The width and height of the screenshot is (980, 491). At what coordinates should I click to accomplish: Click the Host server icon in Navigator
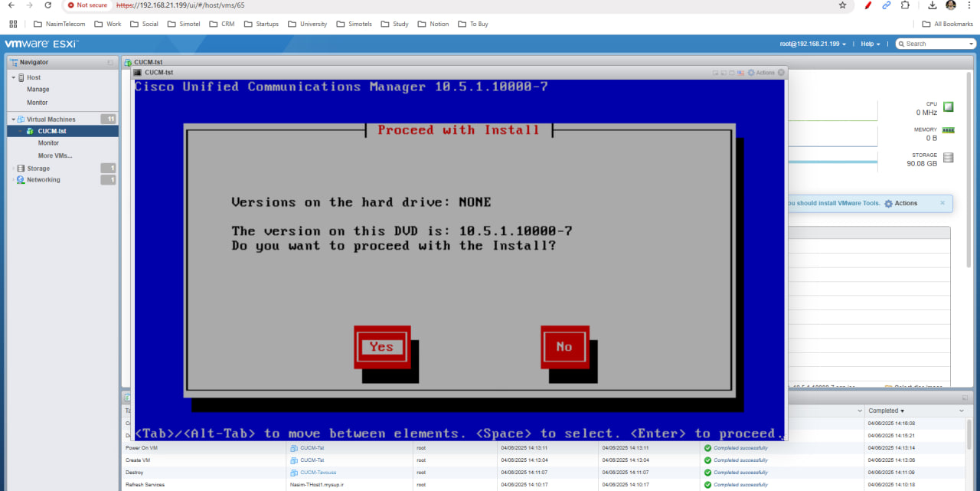(x=21, y=77)
